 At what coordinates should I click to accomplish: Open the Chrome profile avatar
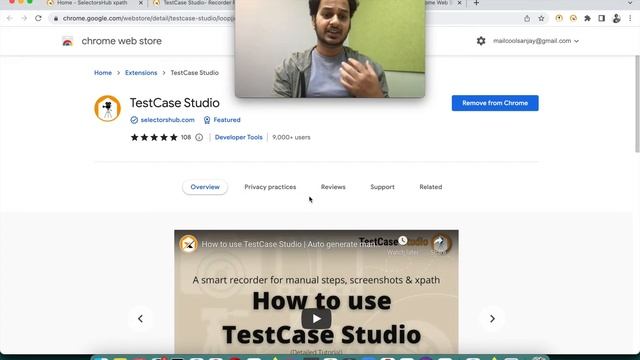[x=616, y=18]
